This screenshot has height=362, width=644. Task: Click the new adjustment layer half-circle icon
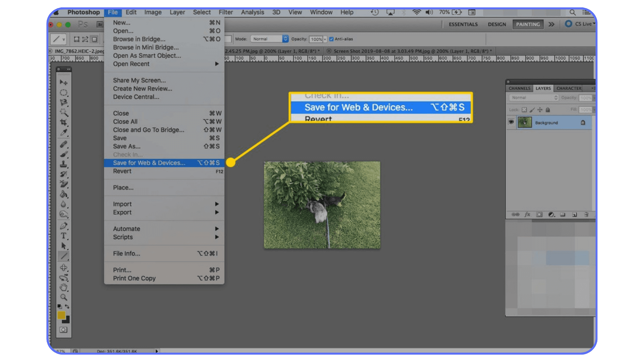point(551,215)
